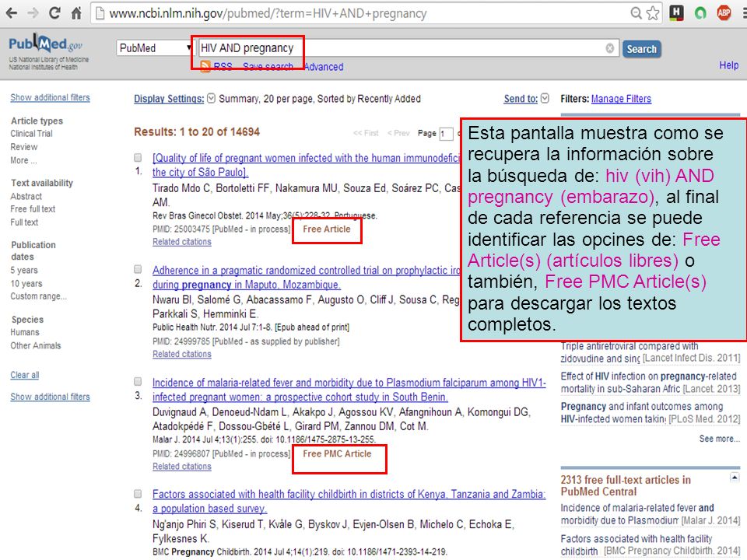Filter by Review article type
The width and height of the screenshot is (747, 560).
(24, 147)
